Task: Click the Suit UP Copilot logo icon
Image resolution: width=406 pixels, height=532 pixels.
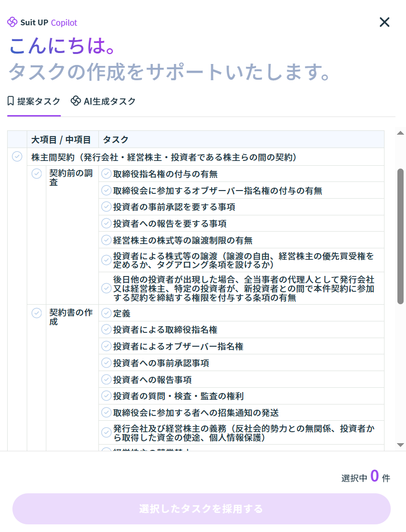Action: click(x=12, y=22)
